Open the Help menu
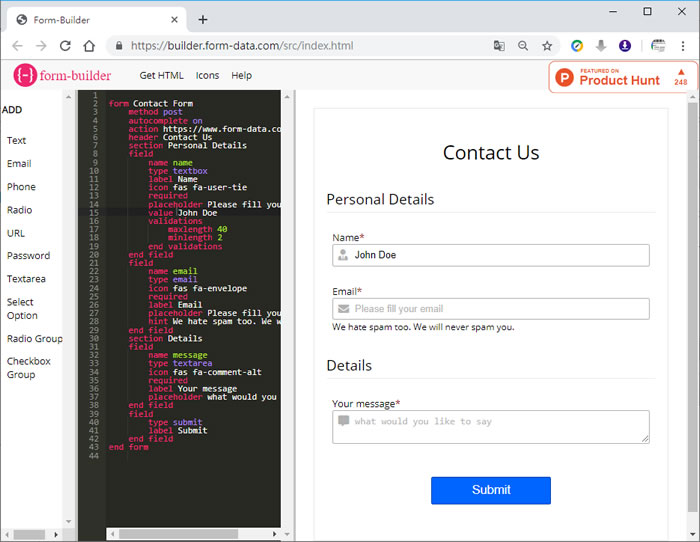Viewport: 700px width, 542px height. (x=241, y=76)
